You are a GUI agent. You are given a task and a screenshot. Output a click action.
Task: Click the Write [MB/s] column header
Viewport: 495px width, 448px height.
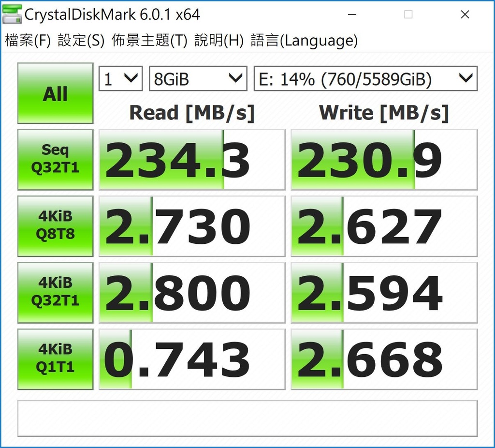tap(384, 113)
